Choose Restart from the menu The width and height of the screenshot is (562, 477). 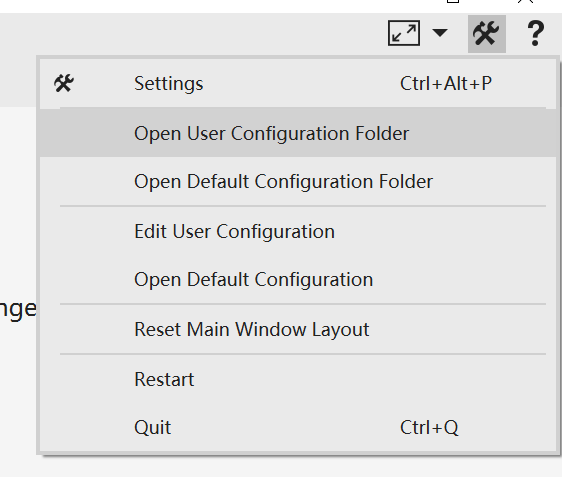298,379
